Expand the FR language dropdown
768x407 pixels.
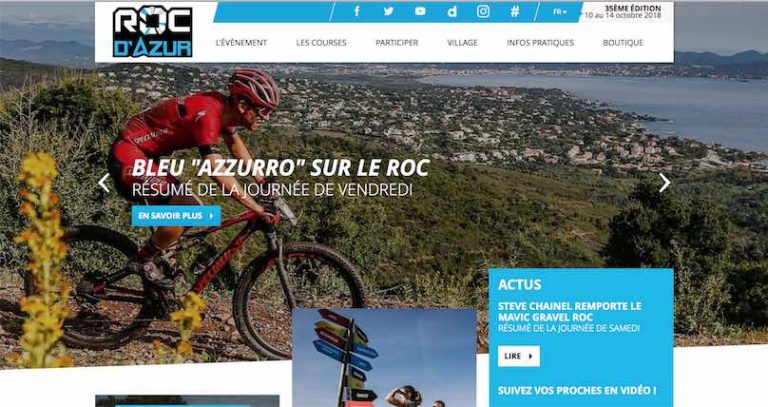click(560, 12)
